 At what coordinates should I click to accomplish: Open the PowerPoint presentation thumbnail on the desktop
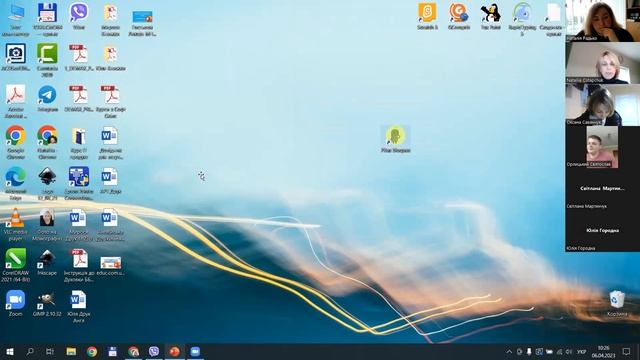point(142,22)
